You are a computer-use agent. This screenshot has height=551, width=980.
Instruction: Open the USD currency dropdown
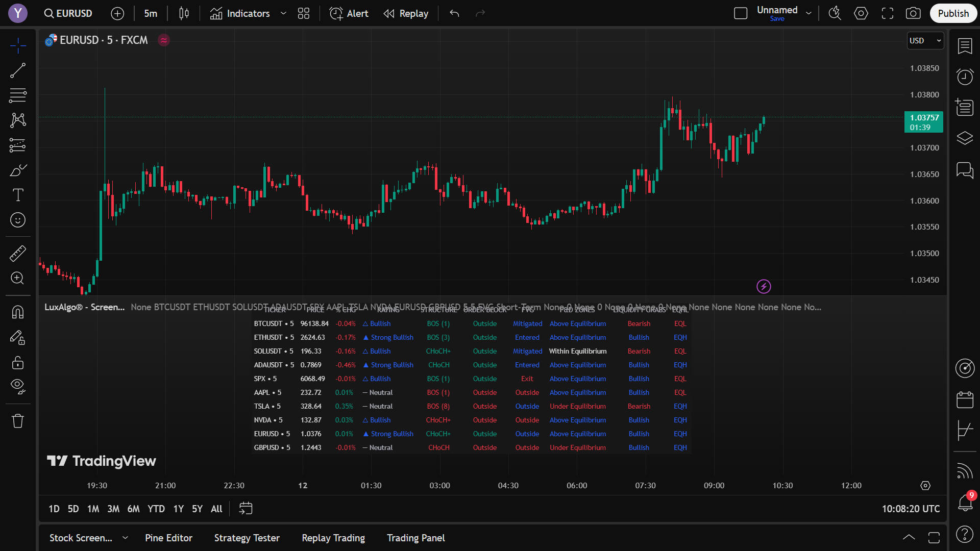coord(925,41)
